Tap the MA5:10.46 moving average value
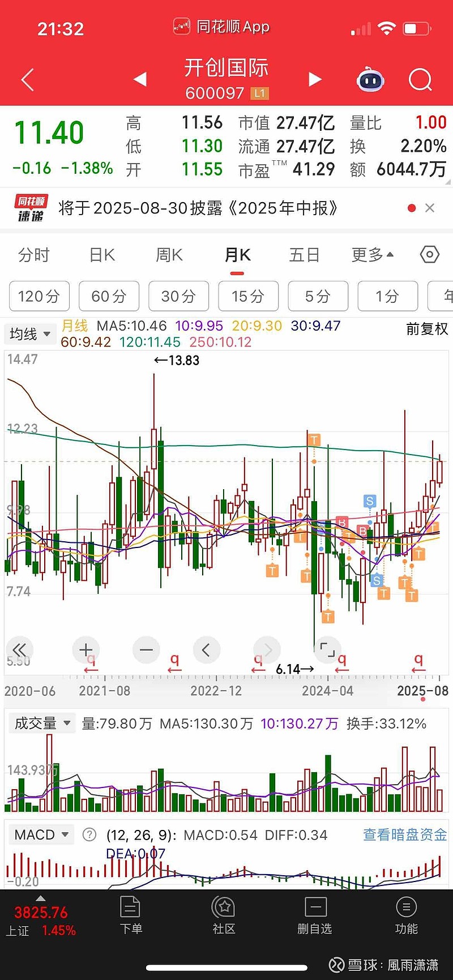This screenshot has height=980, width=453. [132, 326]
